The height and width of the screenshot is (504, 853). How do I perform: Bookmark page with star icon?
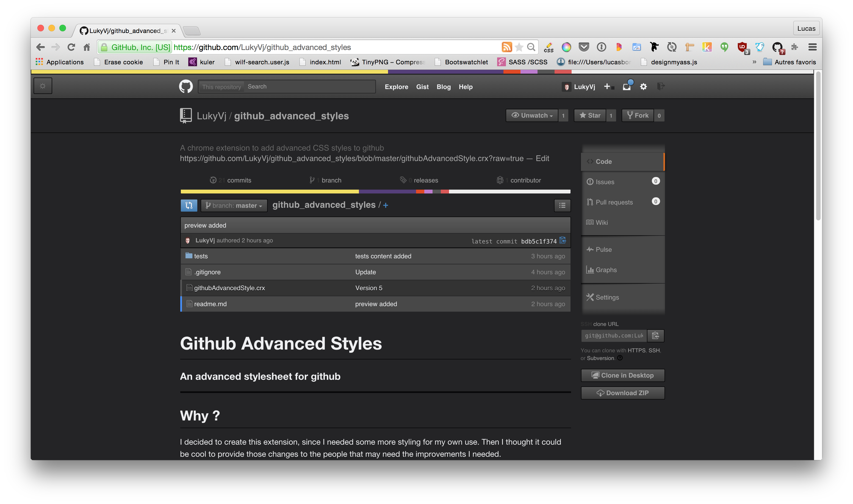[x=519, y=47]
